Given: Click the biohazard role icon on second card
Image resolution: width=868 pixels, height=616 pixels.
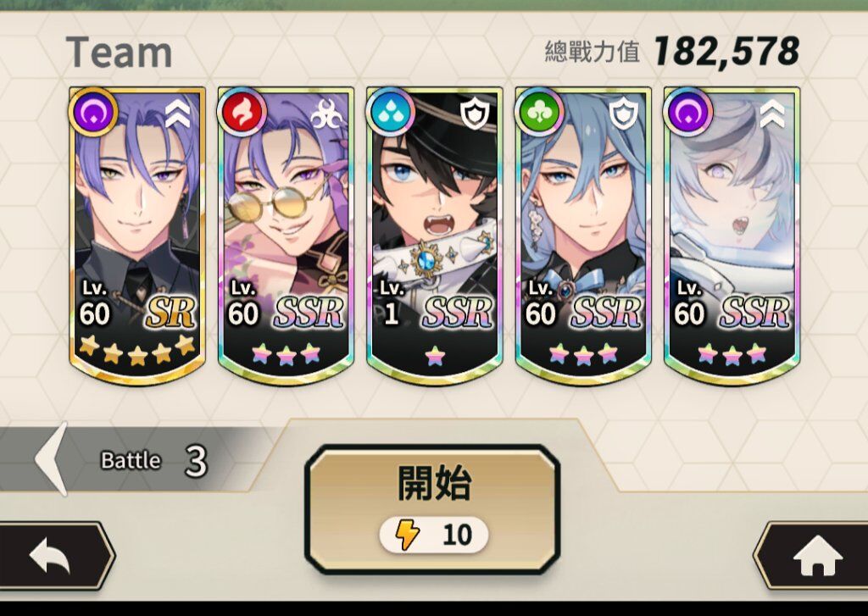Looking at the screenshot, I should 326,114.
